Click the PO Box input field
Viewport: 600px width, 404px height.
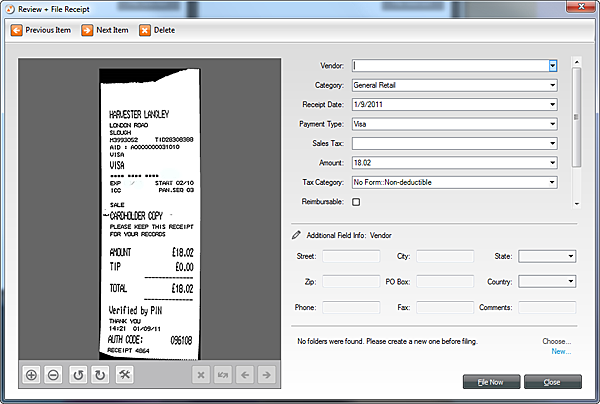[x=445, y=282]
